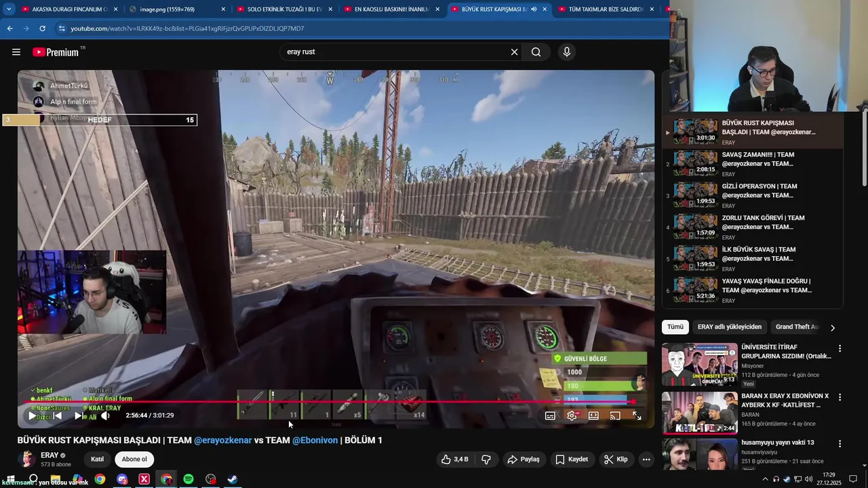Select the 'Tümü' filter chip
Screen dimensions: 868x488
tap(675, 327)
